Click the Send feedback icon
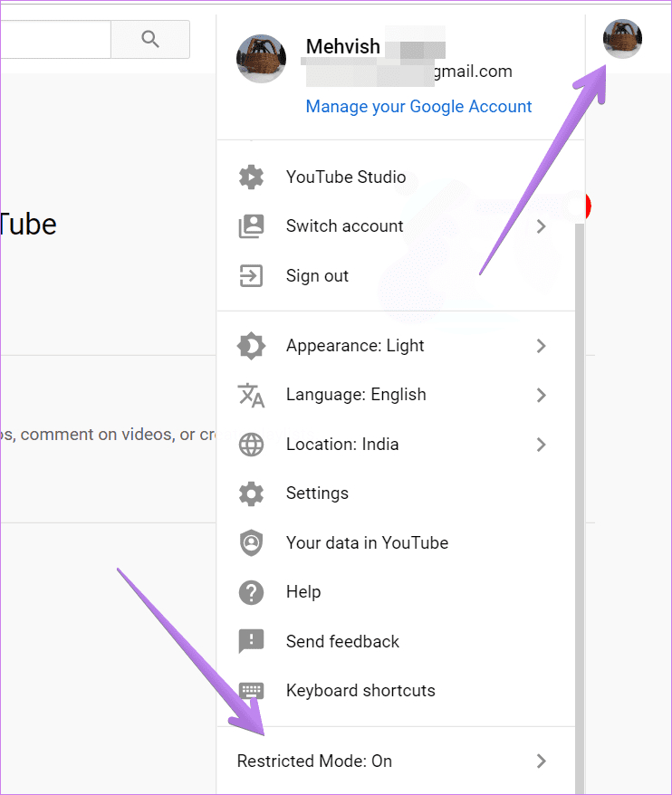The height and width of the screenshot is (795, 672). [251, 641]
